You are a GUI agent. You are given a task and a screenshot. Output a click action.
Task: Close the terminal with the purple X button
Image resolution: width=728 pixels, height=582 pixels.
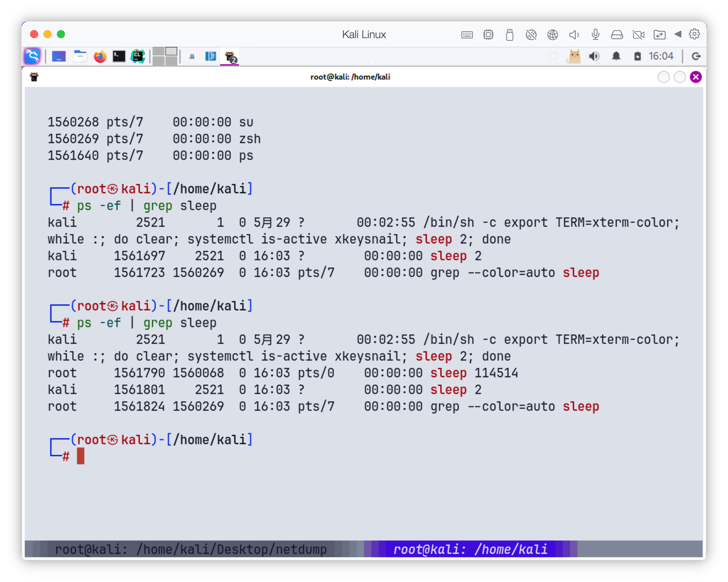point(696,77)
